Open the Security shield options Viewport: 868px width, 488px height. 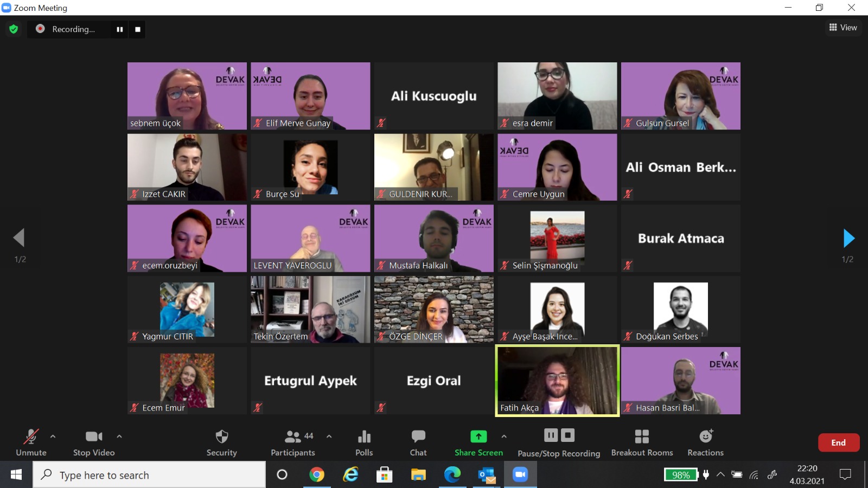[x=221, y=442]
